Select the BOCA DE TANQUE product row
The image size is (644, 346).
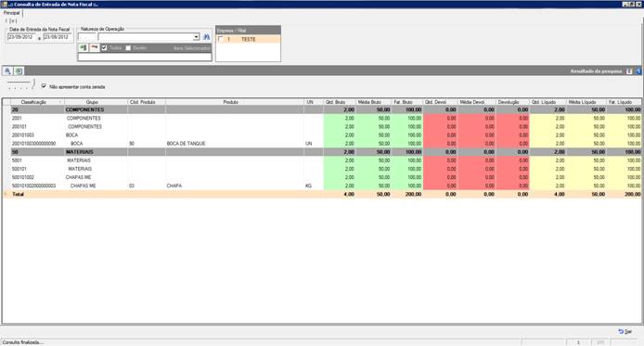click(x=322, y=144)
